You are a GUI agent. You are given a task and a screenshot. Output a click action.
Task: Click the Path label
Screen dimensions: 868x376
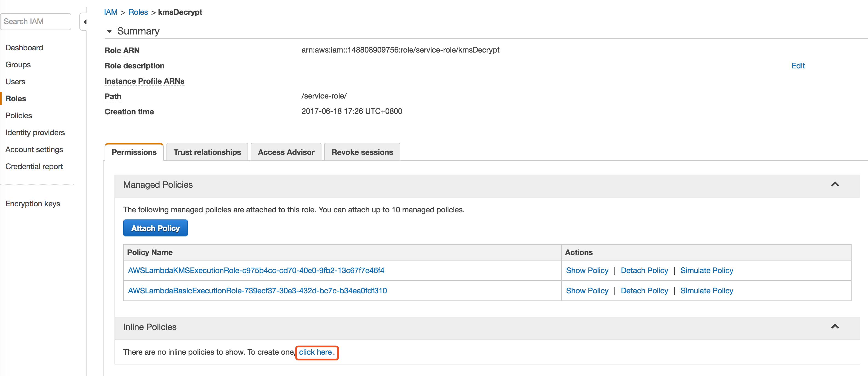pos(113,97)
